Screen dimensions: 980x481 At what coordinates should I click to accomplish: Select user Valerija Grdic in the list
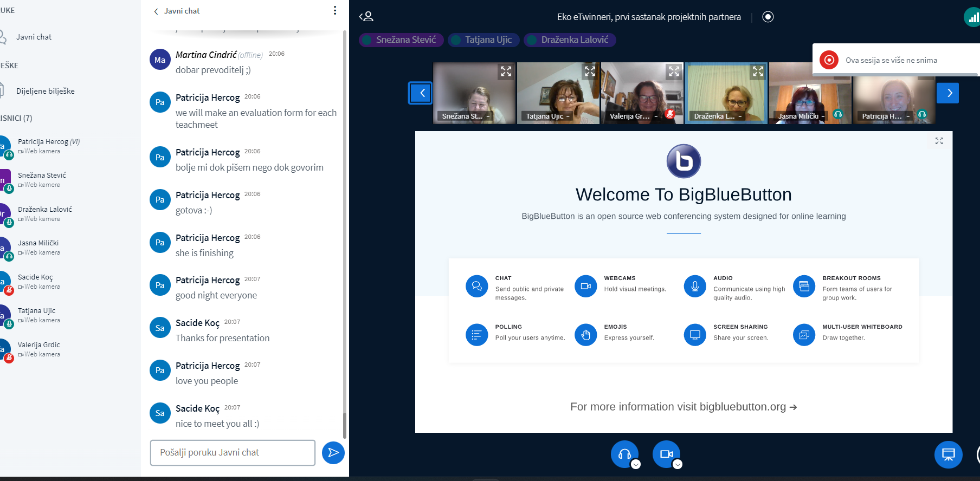pos(39,349)
